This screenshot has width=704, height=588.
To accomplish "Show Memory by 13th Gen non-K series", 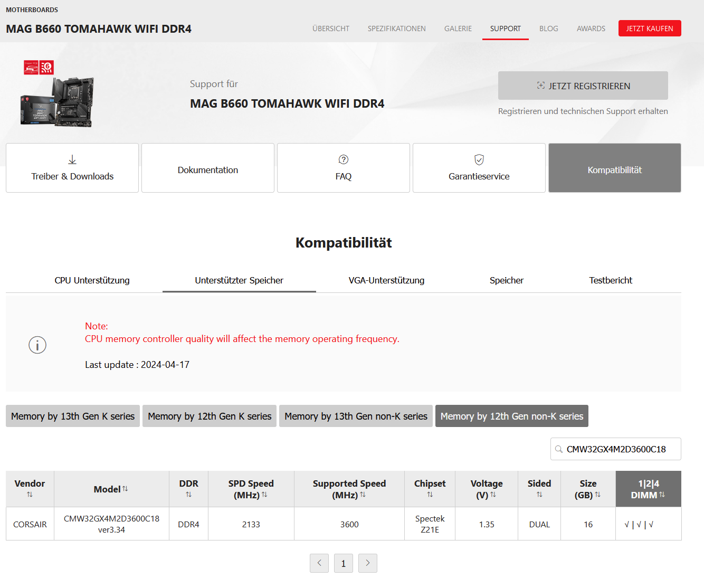I will coord(356,416).
